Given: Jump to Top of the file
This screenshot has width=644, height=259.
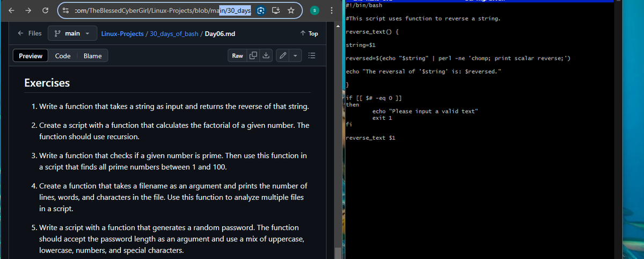Looking at the screenshot, I should pyautogui.click(x=310, y=34).
